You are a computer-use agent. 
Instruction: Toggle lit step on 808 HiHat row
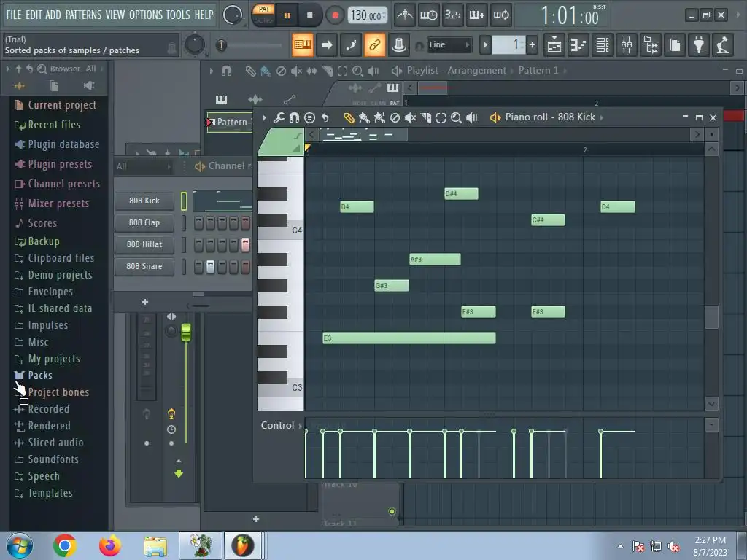(x=245, y=245)
